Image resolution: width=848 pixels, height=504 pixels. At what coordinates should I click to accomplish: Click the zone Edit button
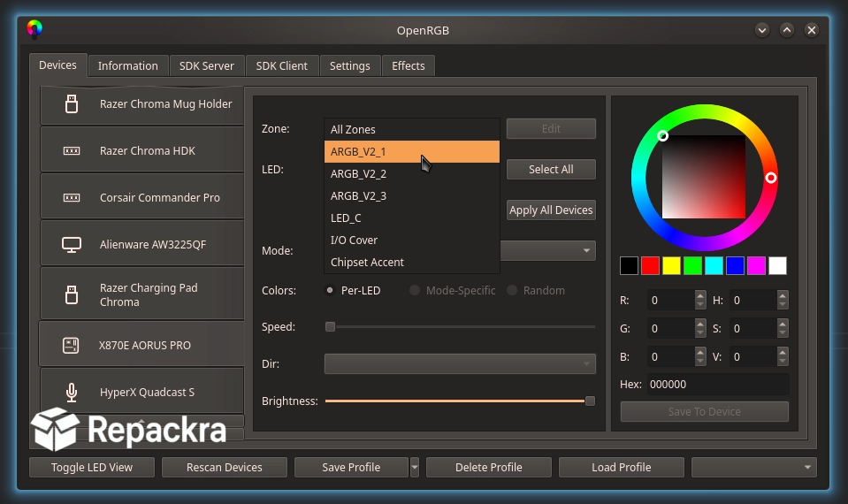pyautogui.click(x=551, y=129)
